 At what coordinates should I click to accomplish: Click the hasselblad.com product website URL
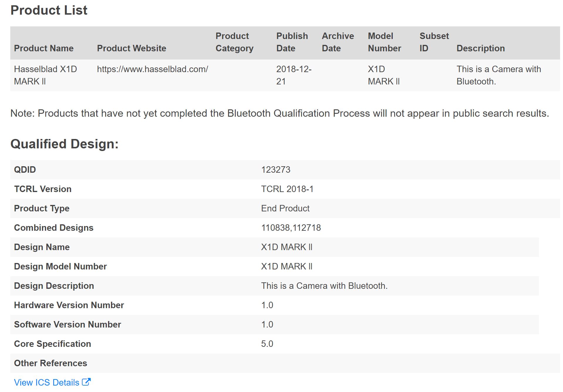152,69
